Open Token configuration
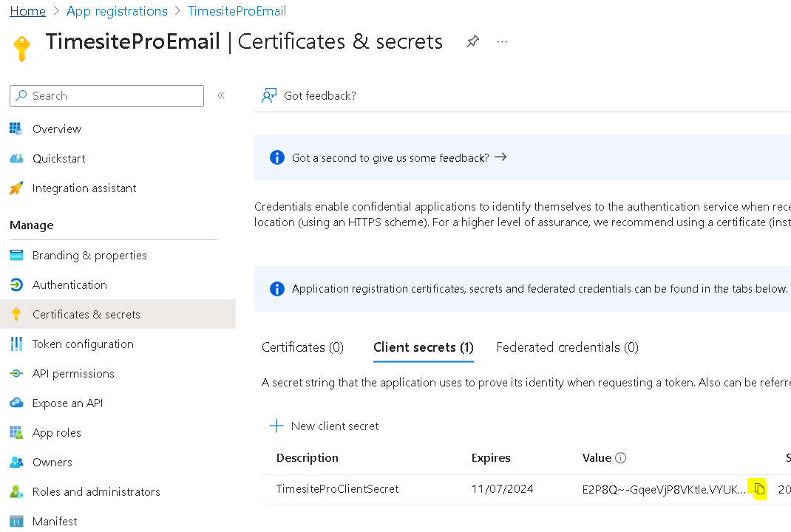The width and height of the screenshot is (791, 532). click(83, 344)
